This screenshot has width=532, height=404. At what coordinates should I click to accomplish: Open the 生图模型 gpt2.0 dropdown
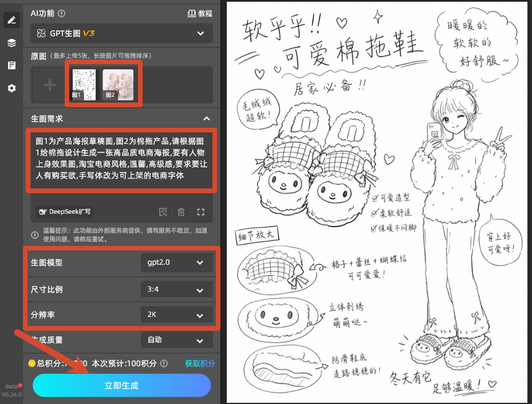click(x=176, y=262)
